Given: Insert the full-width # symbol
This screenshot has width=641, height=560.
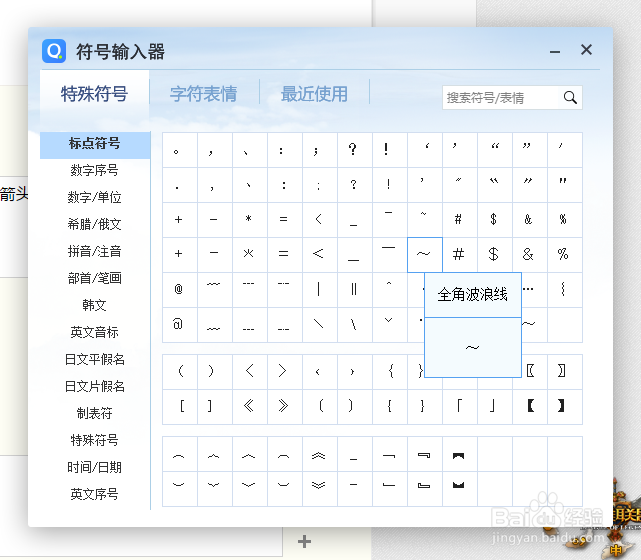Looking at the screenshot, I should tap(460, 255).
